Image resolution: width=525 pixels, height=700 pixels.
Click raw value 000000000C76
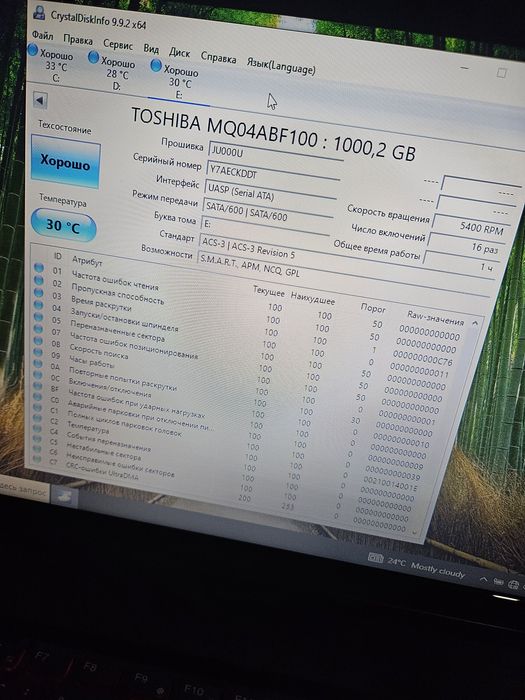[x=422, y=358]
